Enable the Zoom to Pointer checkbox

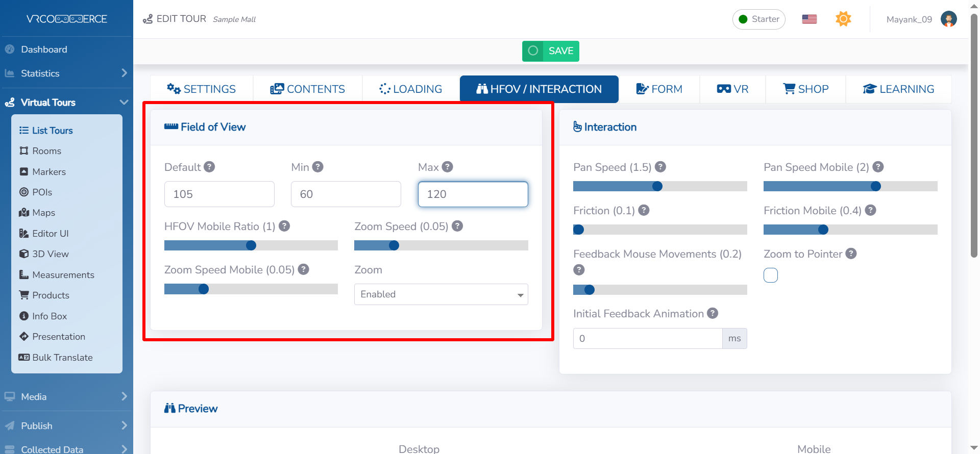click(x=770, y=275)
